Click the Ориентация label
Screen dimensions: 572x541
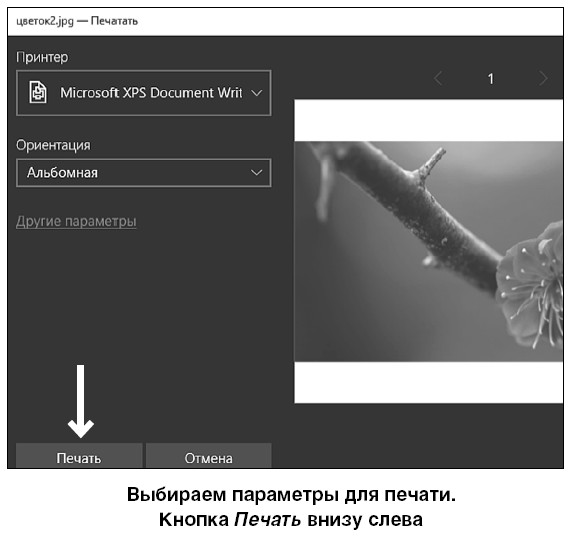tap(53, 145)
